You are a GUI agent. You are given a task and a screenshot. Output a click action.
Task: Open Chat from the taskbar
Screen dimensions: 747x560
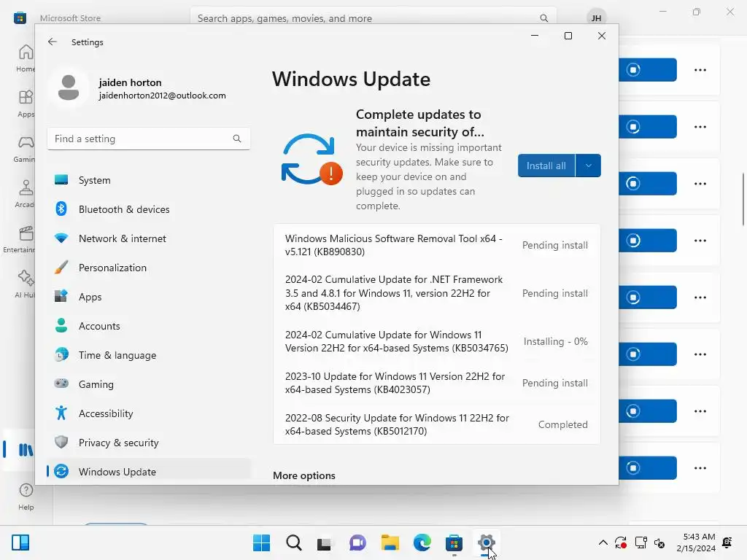point(357,542)
